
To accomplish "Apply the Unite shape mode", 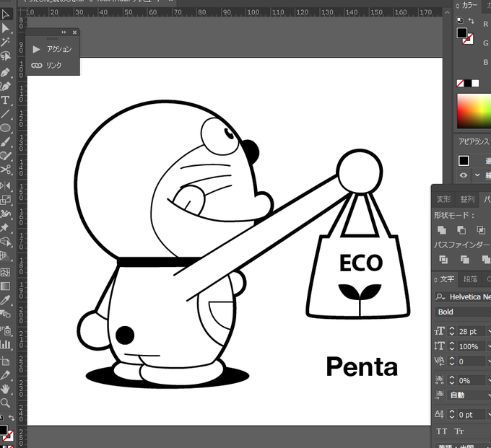I will tap(442, 230).
